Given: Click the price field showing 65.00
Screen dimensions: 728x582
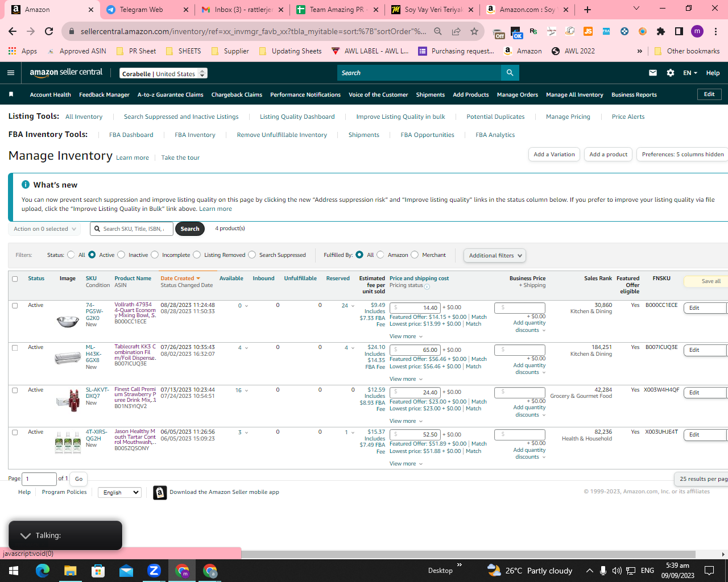Looking at the screenshot, I should (415, 350).
